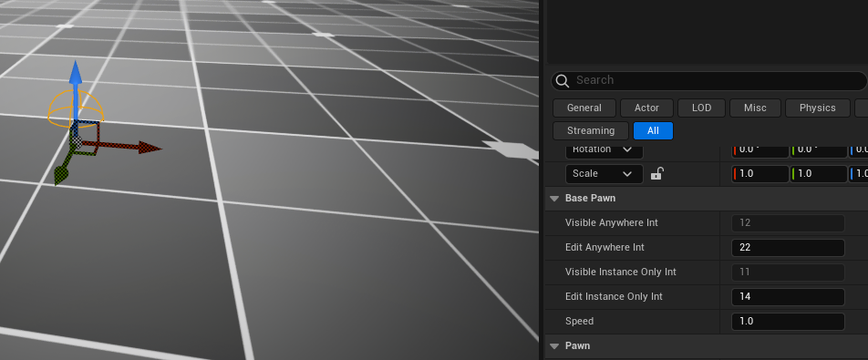The width and height of the screenshot is (868, 360).
Task: Select the LOD filter button
Action: pos(701,108)
